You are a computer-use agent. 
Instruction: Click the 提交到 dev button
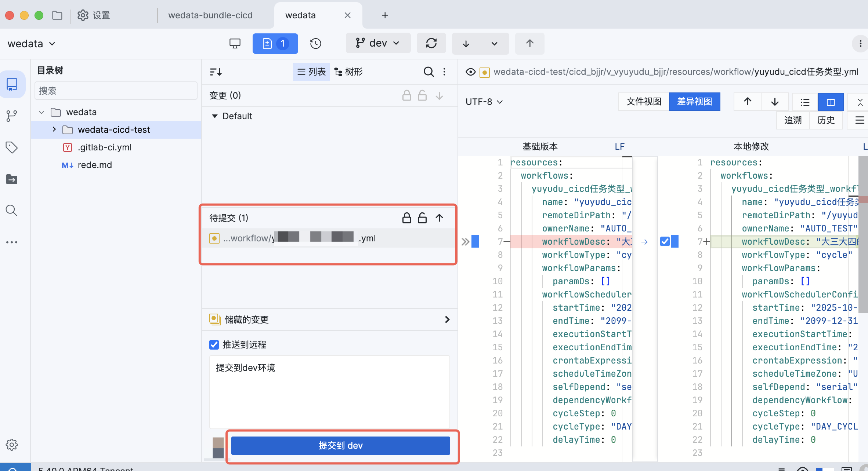pos(340,445)
